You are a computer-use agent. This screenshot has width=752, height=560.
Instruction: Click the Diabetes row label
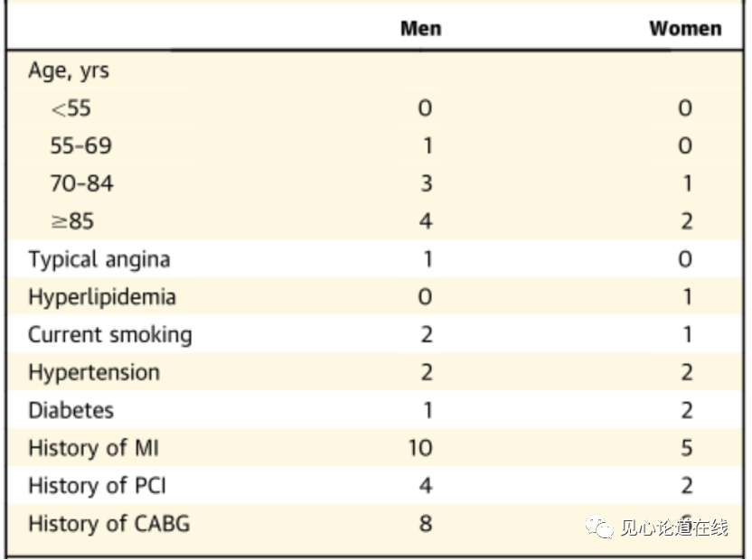(x=70, y=411)
